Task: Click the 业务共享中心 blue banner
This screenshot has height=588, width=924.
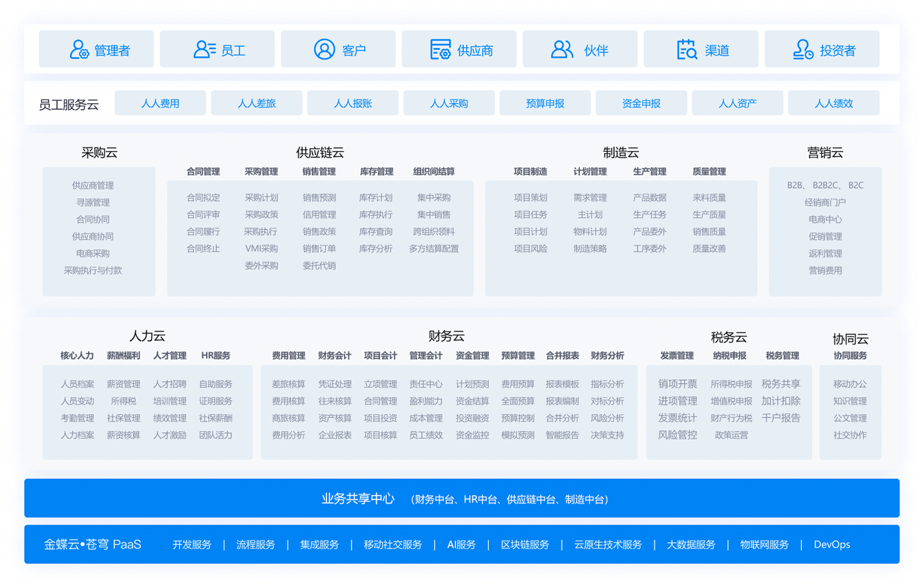Action: (x=462, y=498)
